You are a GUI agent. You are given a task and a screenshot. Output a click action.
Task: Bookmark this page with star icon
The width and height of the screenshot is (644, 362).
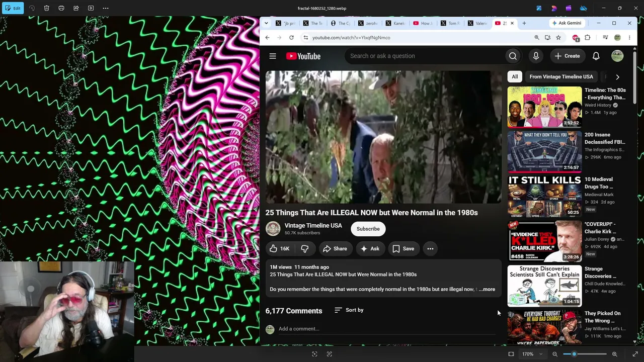click(558, 38)
